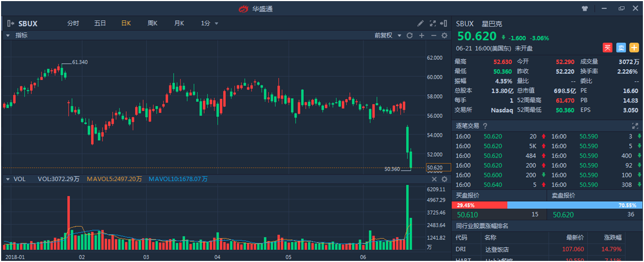
Task: Select the 达登饭店 DRI row
Action: [547, 249]
